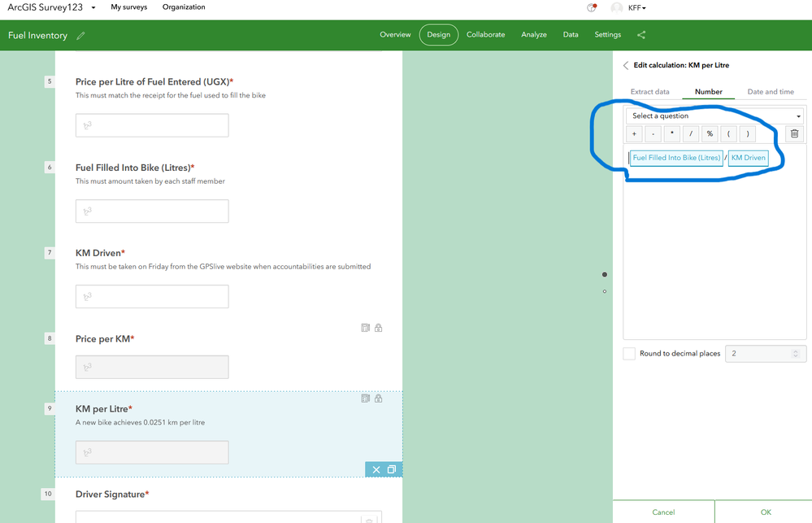812x523 pixels.
Task: Select the KM Driven question title
Action: [x=100, y=253]
